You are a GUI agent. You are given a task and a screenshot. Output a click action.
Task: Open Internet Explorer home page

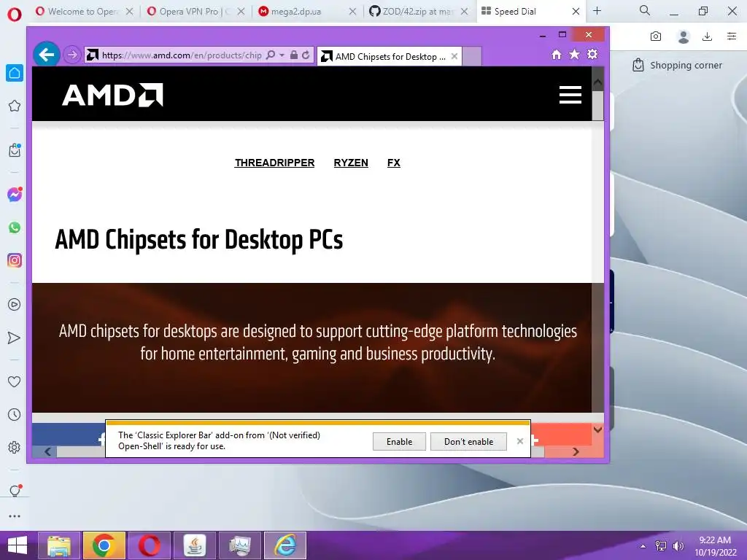click(557, 55)
